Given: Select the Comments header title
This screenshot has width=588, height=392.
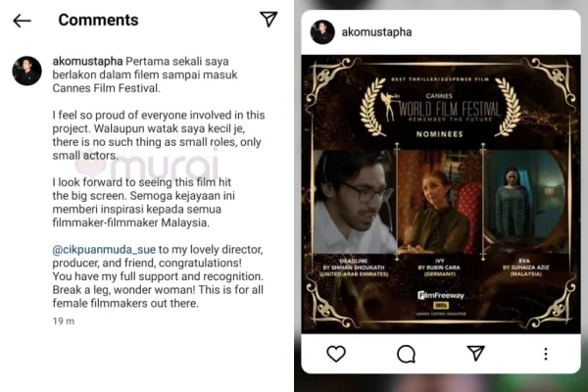Looking at the screenshot, I should click(x=98, y=20).
